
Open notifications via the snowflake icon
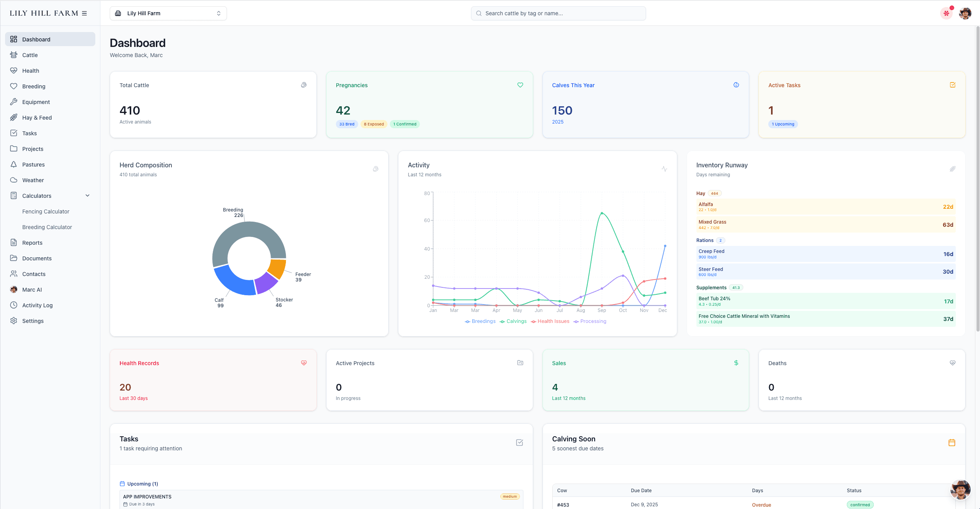pos(946,13)
